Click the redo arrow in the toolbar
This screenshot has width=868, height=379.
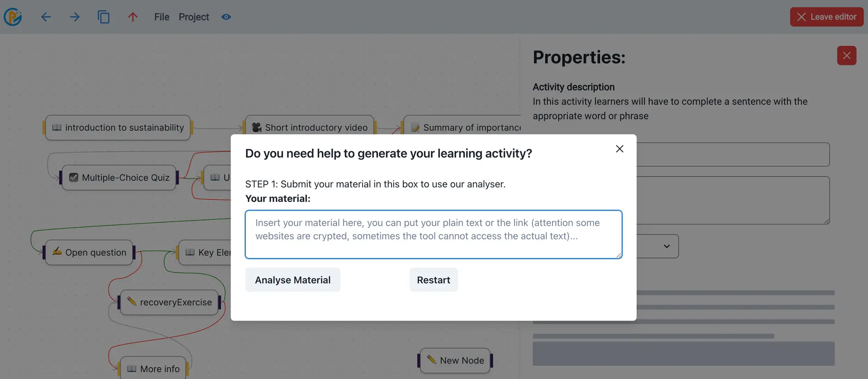pyautogui.click(x=75, y=17)
